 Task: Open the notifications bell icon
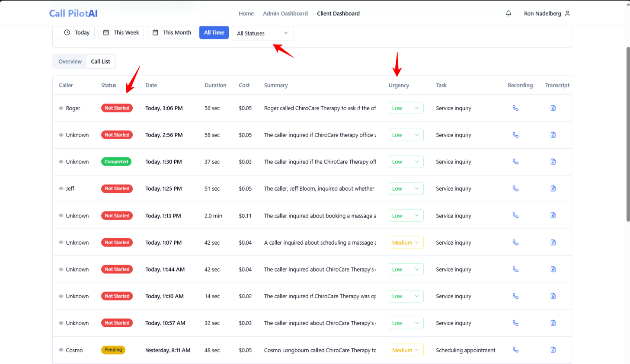(508, 13)
